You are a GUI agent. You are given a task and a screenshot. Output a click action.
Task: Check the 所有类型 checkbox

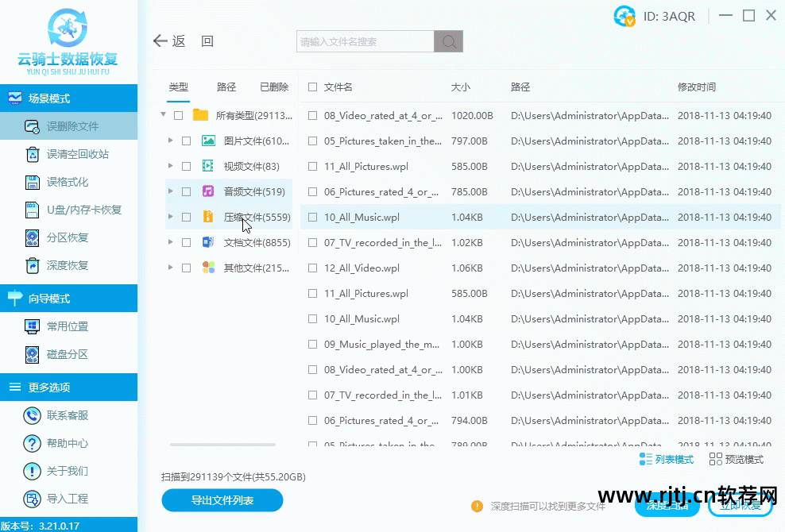tap(178, 116)
